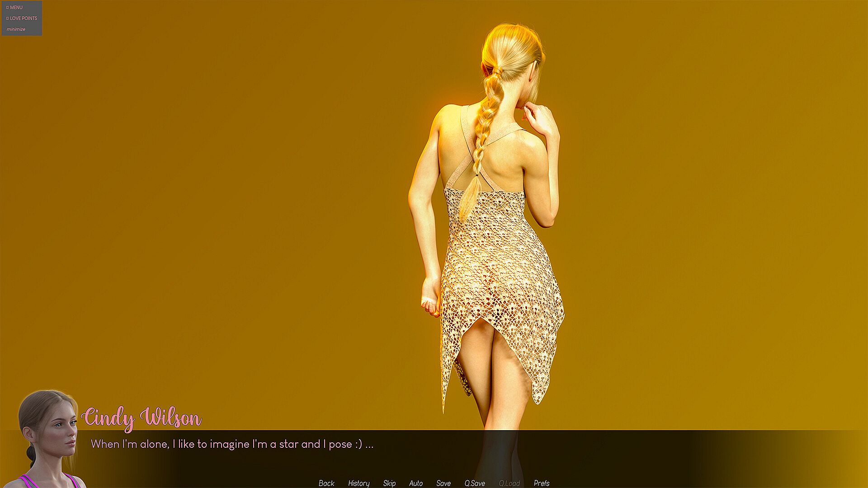
Task: Open the Save game screen
Action: [443, 483]
